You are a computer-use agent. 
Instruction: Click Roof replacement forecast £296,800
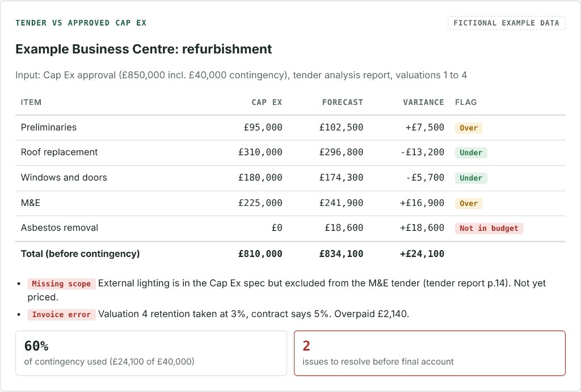coord(341,152)
